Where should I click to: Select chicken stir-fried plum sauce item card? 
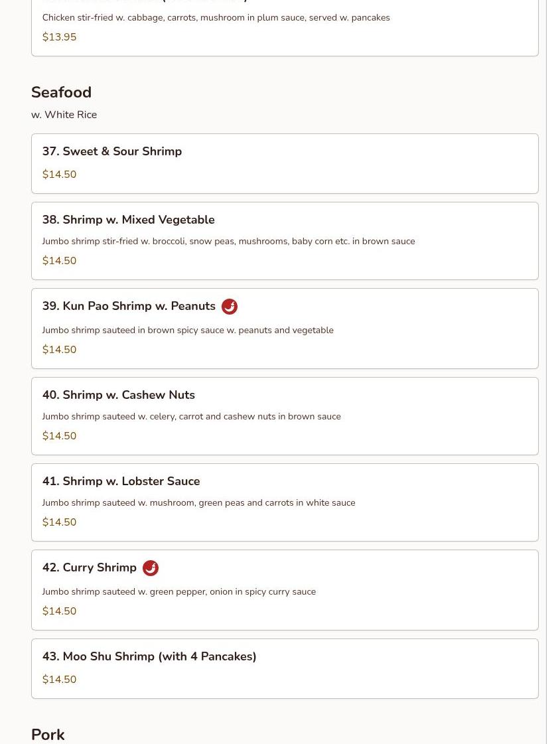coord(285,27)
